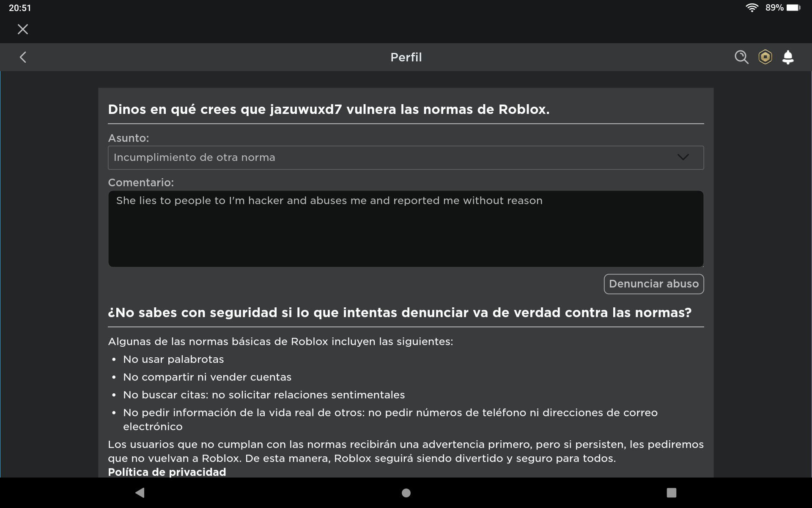Close the in-app browser with the X icon
The height and width of the screenshot is (508, 812).
click(23, 29)
